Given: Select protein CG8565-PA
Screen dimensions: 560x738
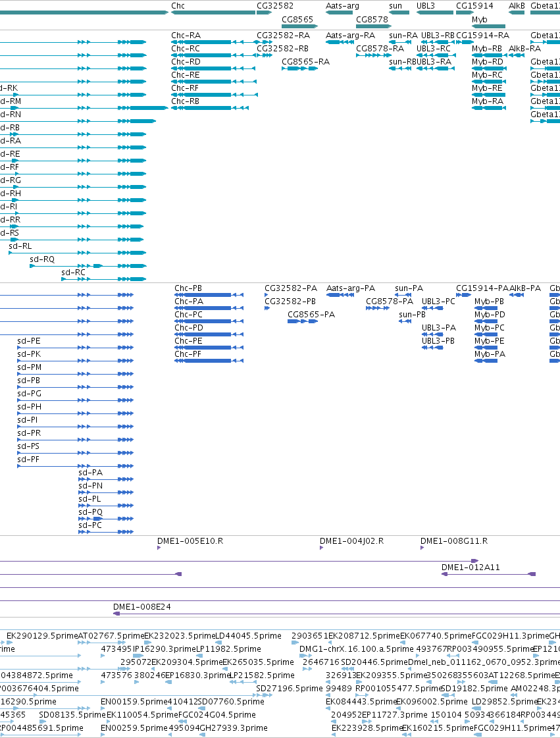Looking at the screenshot, I should point(303,321).
